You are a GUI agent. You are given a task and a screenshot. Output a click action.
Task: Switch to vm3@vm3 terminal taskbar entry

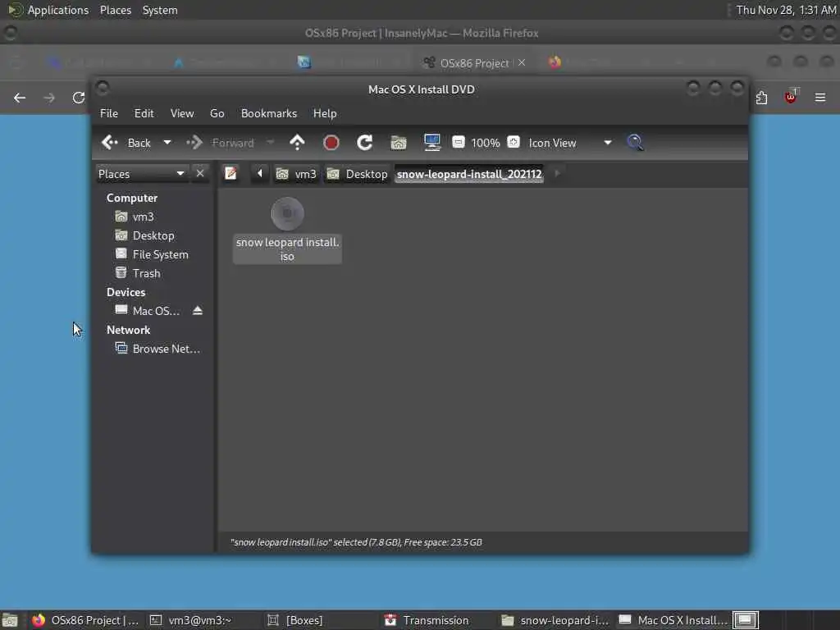point(190,620)
